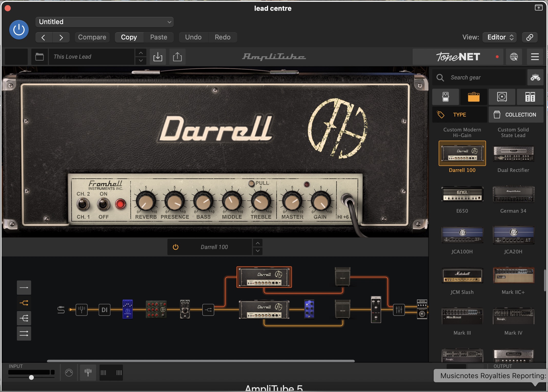
Task: Select next amp model with down chevron
Action: pos(258,251)
